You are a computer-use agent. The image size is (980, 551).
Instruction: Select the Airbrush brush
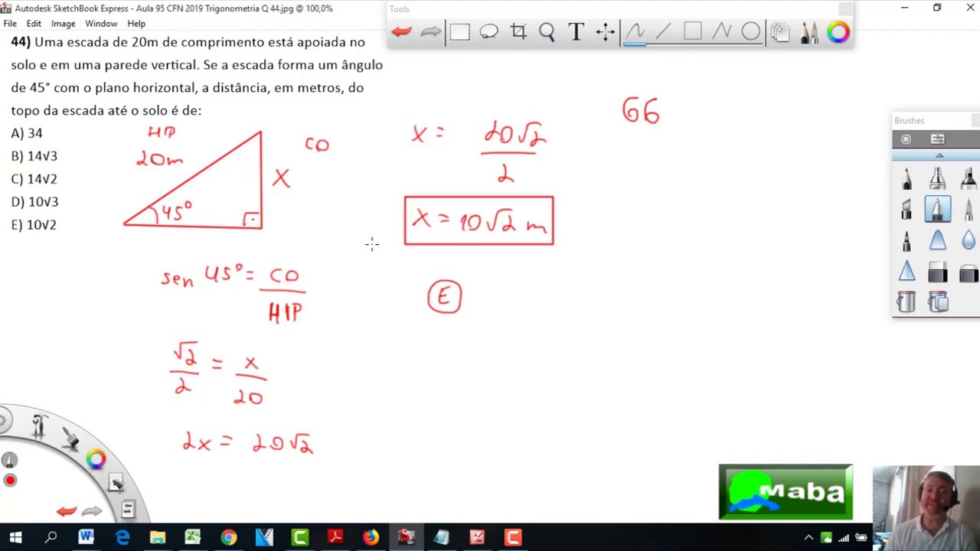(x=937, y=178)
